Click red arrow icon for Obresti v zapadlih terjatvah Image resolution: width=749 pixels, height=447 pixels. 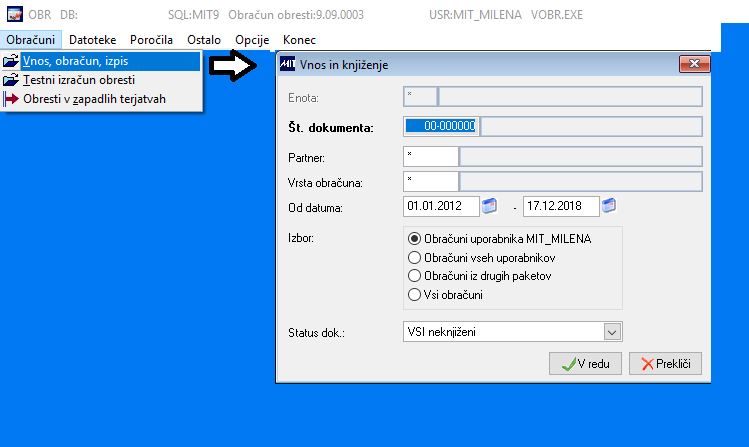click(11, 99)
